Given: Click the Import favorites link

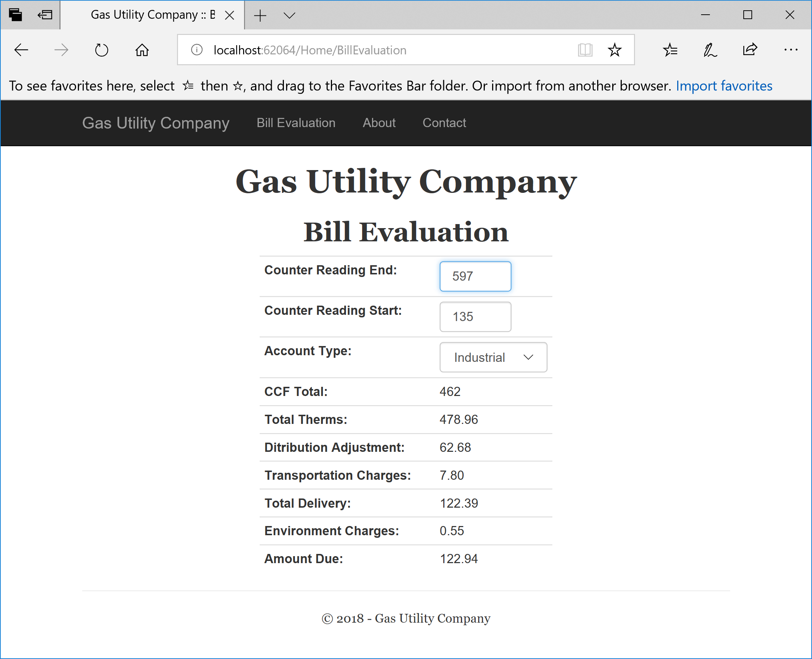Looking at the screenshot, I should 724,86.
